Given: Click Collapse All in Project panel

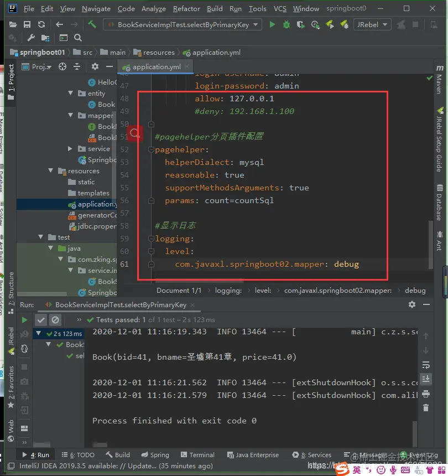Looking at the screenshot, I should pyautogui.click(x=77, y=66).
